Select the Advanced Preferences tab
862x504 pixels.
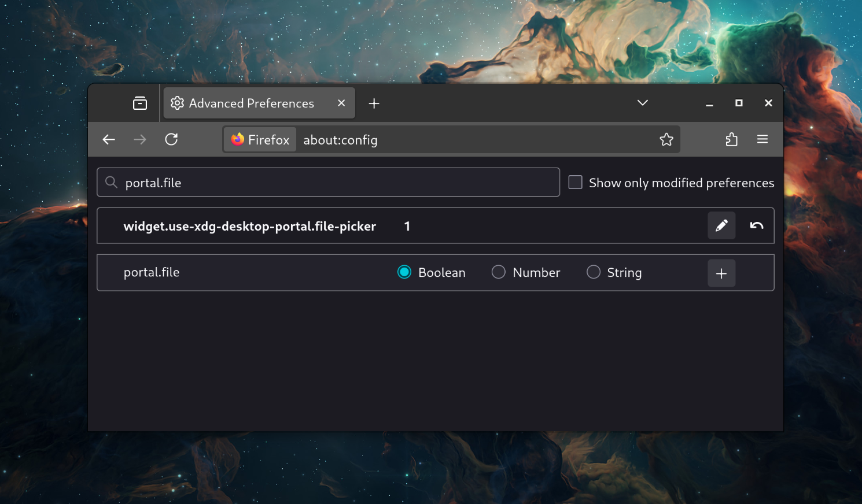pos(259,103)
